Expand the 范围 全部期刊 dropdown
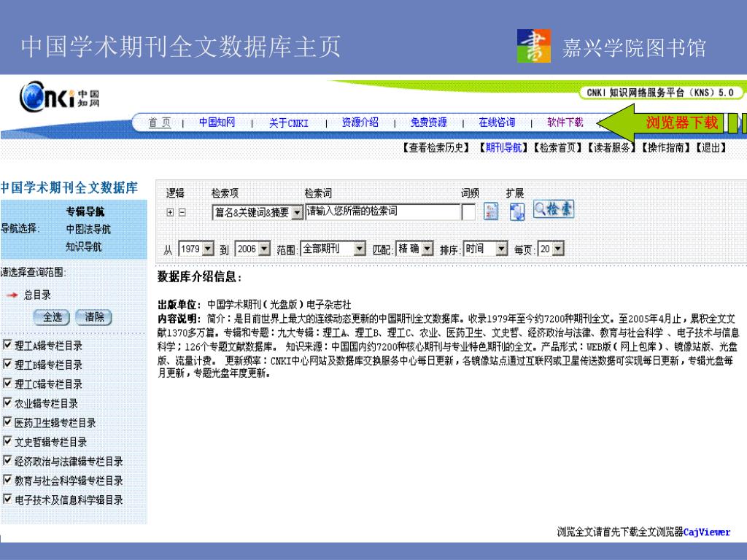The width and height of the screenshot is (747, 560). [x=333, y=249]
